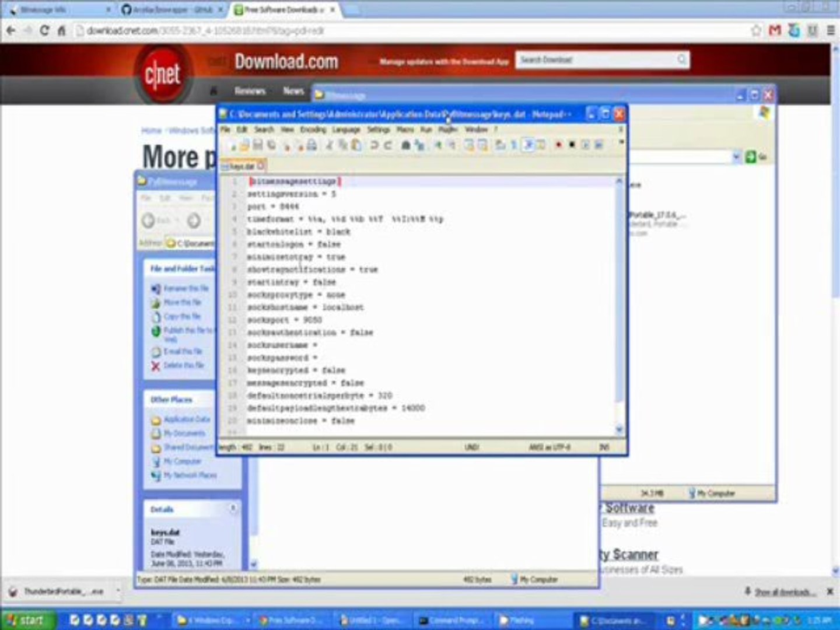Screen dimensions: 840x630
Task: Open the ThunderbirdPortable download options arrow
Action: click(117, 591)
